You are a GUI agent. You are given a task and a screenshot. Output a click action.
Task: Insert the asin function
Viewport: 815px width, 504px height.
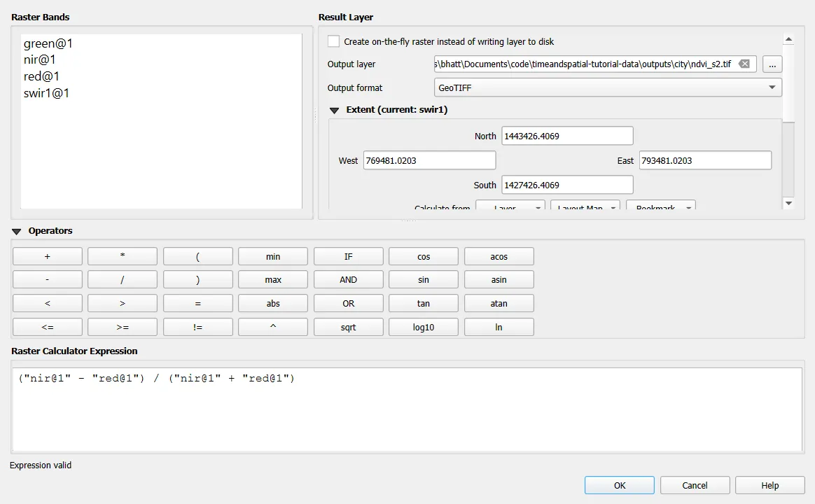click(x=499, y=279)
